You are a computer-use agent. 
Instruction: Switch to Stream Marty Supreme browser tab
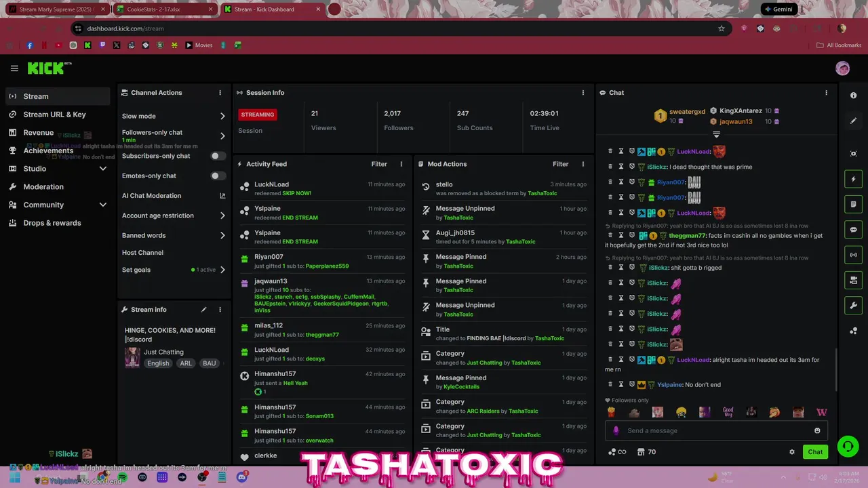click(x=56, y=9)
